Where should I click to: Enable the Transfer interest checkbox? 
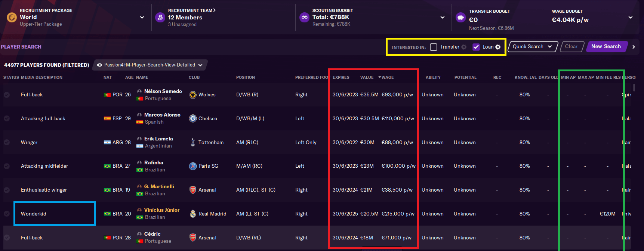tap(434, 47)
